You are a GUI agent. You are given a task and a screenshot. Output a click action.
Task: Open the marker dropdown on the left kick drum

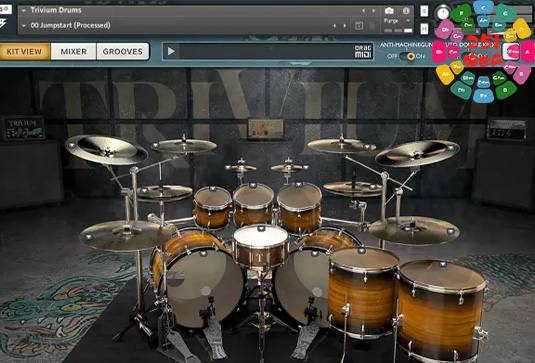(x=203, y=253)
